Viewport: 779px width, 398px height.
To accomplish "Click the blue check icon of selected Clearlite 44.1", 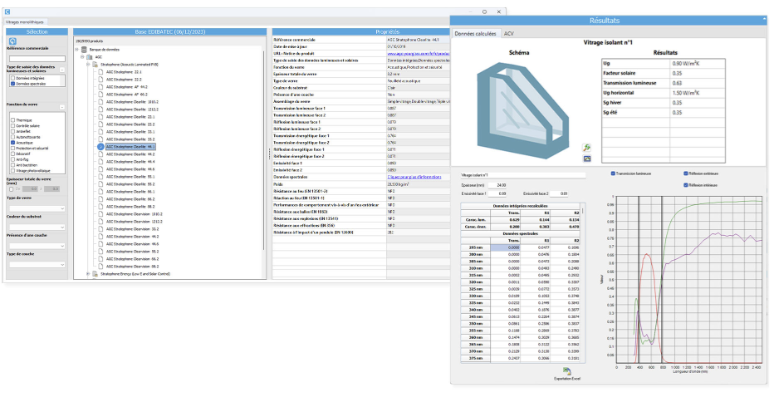I will [101, 147].
